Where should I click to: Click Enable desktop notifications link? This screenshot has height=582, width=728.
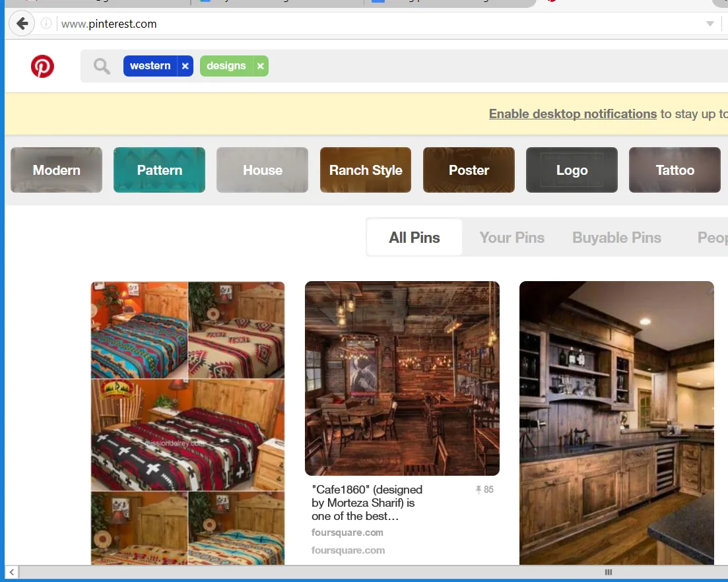[572, 113]
